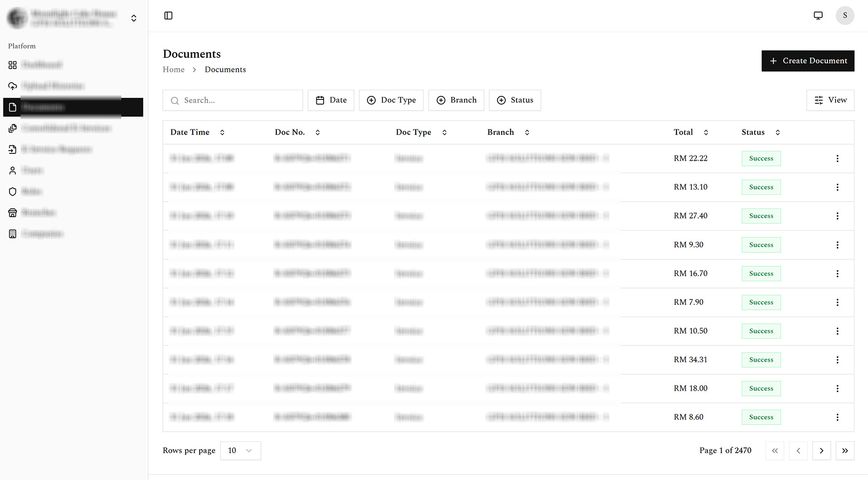Toggle sort on the Date Time column
The width and height of the screenshot is (868, 480).
(x=222, y=132)
